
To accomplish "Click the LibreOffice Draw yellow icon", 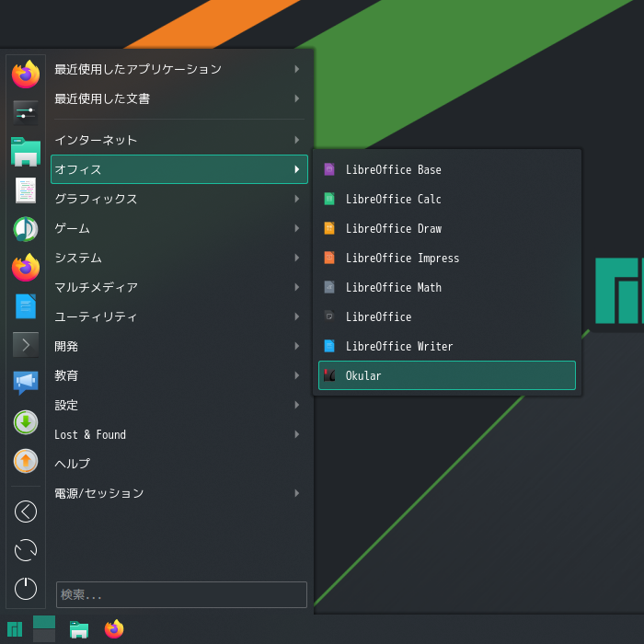I will click(x=329, y=228).
